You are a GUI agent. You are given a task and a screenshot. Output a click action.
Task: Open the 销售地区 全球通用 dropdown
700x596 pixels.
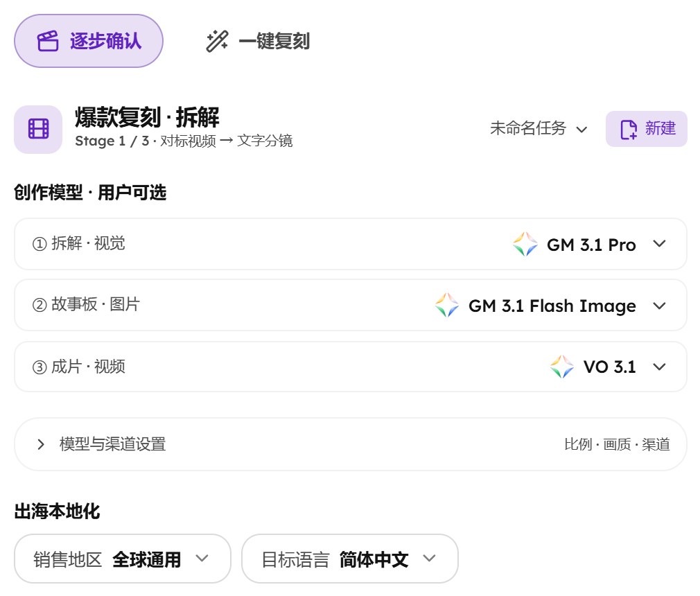coord(122,559)
